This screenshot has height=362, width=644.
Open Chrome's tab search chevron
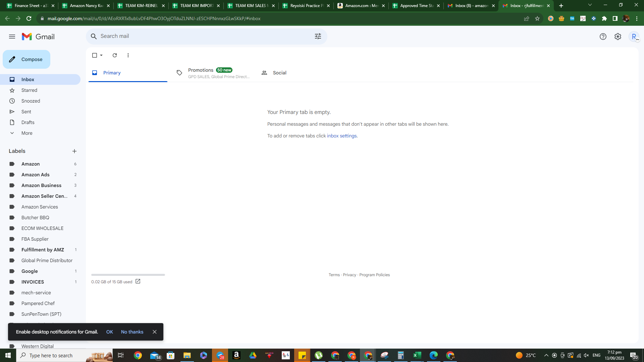[x=590, y=5]
